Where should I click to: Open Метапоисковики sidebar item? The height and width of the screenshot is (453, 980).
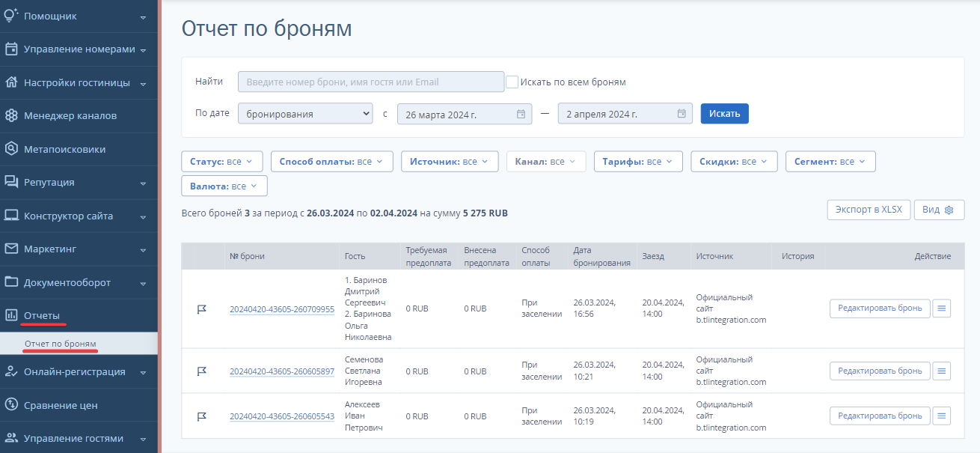coord(79,149)
